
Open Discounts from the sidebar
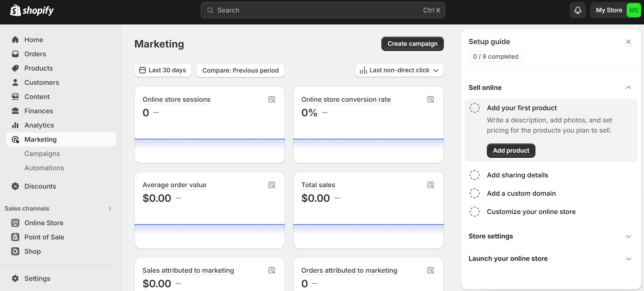click(61, 186)
